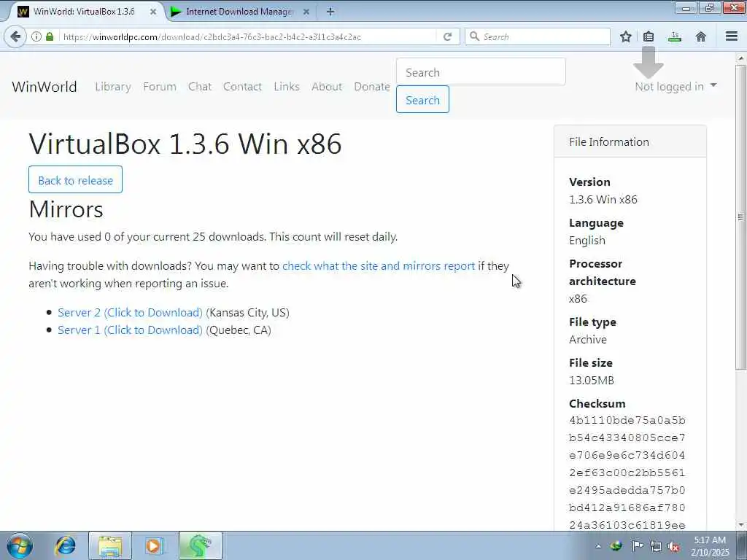
Task: Click the File Information panel header
Action: [630, 141]
